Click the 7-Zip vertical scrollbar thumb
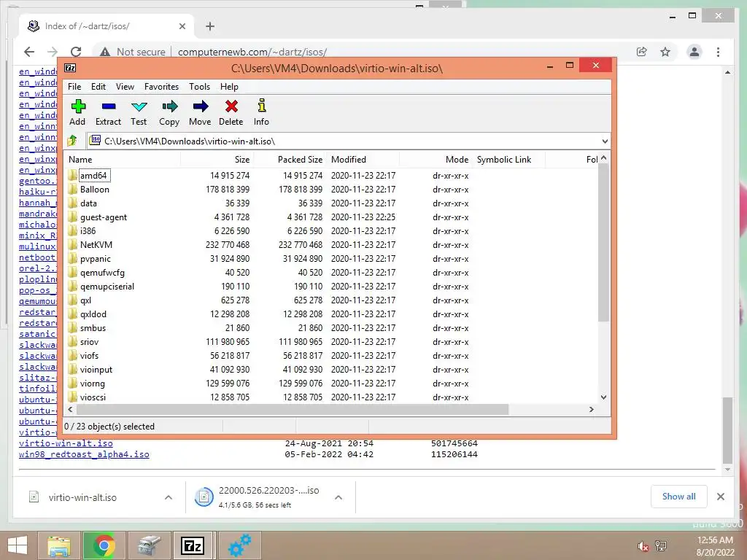The image size is (747, 560). click(603, 243)
